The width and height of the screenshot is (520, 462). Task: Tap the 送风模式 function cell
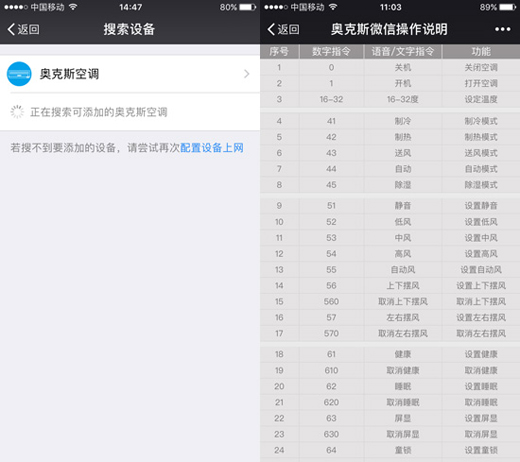(481, 153)
